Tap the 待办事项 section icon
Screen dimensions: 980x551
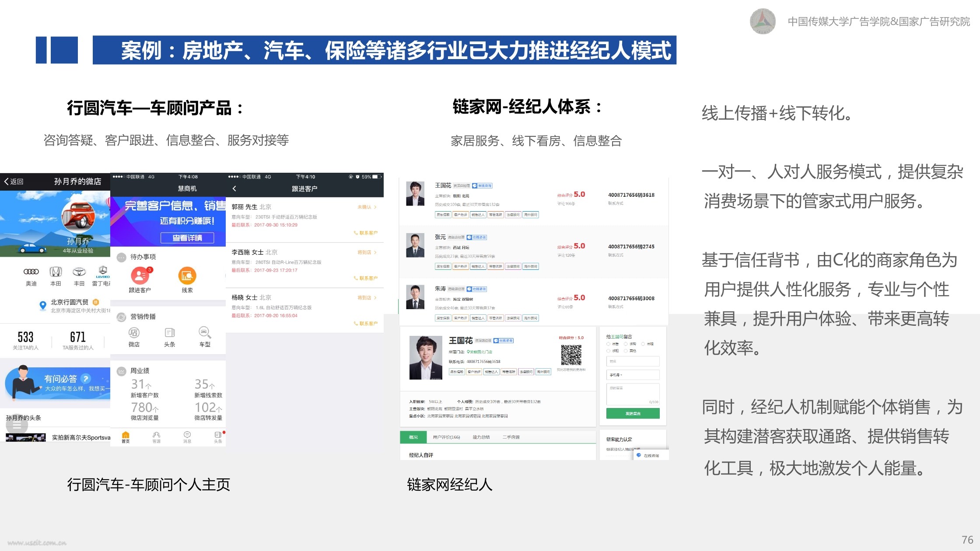pyautogui.click(x=121, y=257)
